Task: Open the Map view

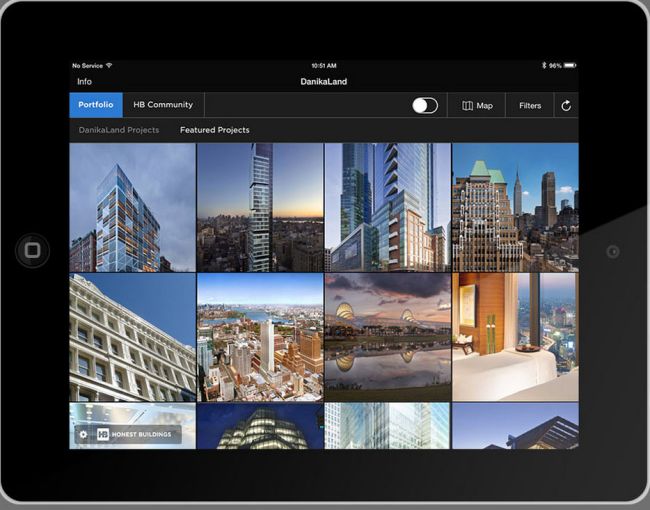Action: (477, 106)
